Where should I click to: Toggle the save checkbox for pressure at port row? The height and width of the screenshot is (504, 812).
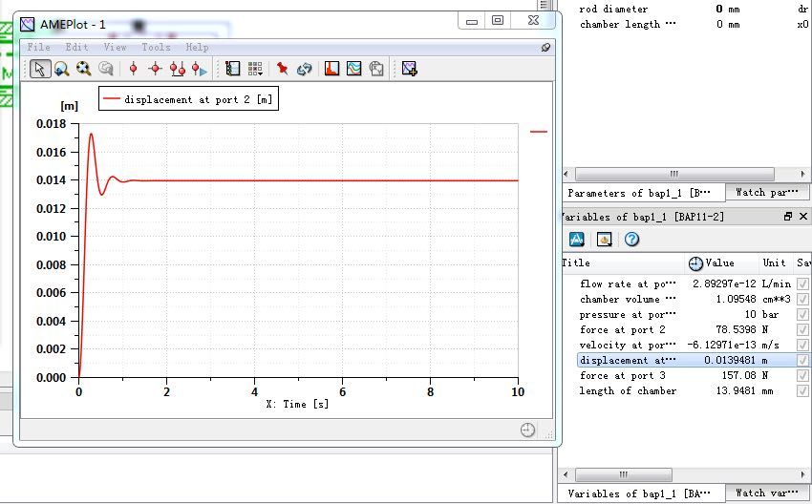pos(802,315)
